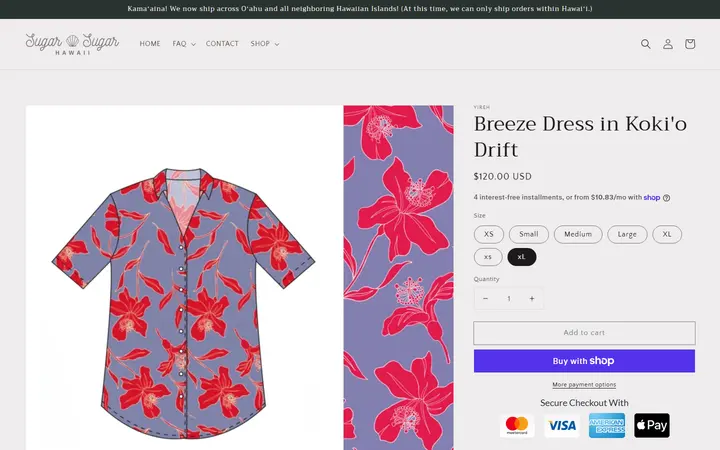This screenshot has width=720, height=450.
Task: Select the lowercase xs size option
Action: [488, 257]
